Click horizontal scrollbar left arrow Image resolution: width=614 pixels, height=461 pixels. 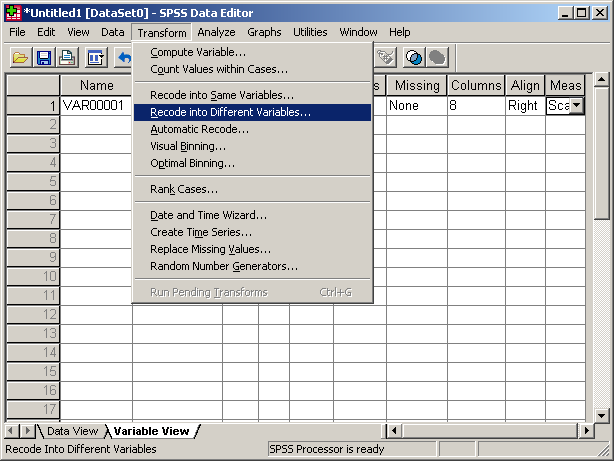coord(394,431)
